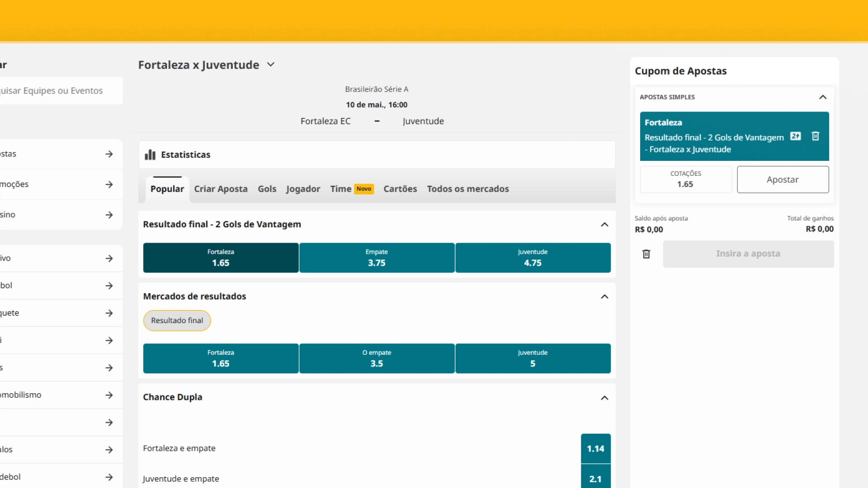
Task: Select Fortaleza 1.65 in Resultado final market
Action: coord(221,359)
